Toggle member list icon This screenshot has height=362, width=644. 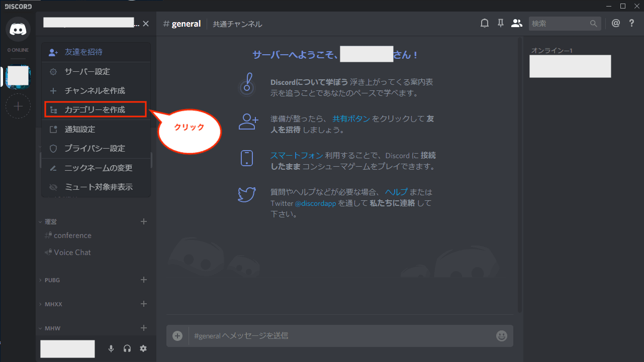[x=516, y=23]
